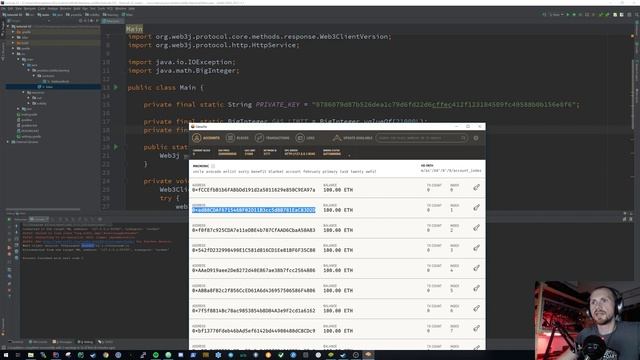The width and height of the screenshot is (640, 360).
Task: Show private key for address 0x7f5f8814…a6162
Action: coord(476,308)
